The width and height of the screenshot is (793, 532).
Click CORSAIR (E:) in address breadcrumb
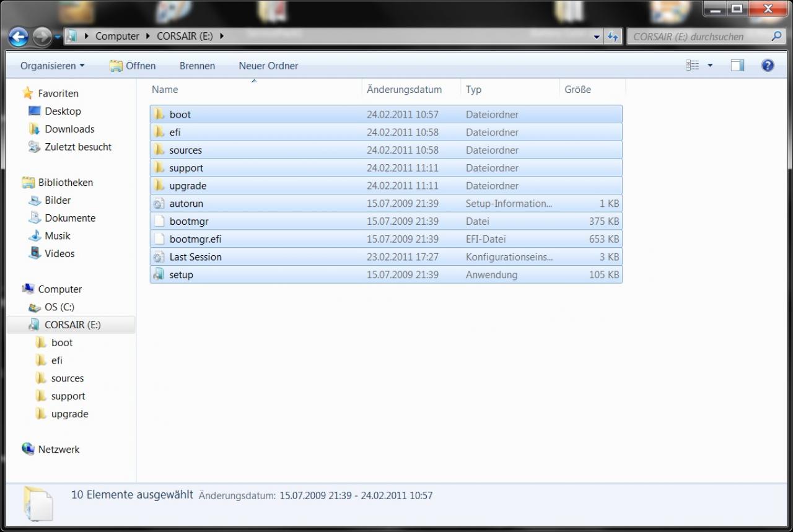(185, 37)
